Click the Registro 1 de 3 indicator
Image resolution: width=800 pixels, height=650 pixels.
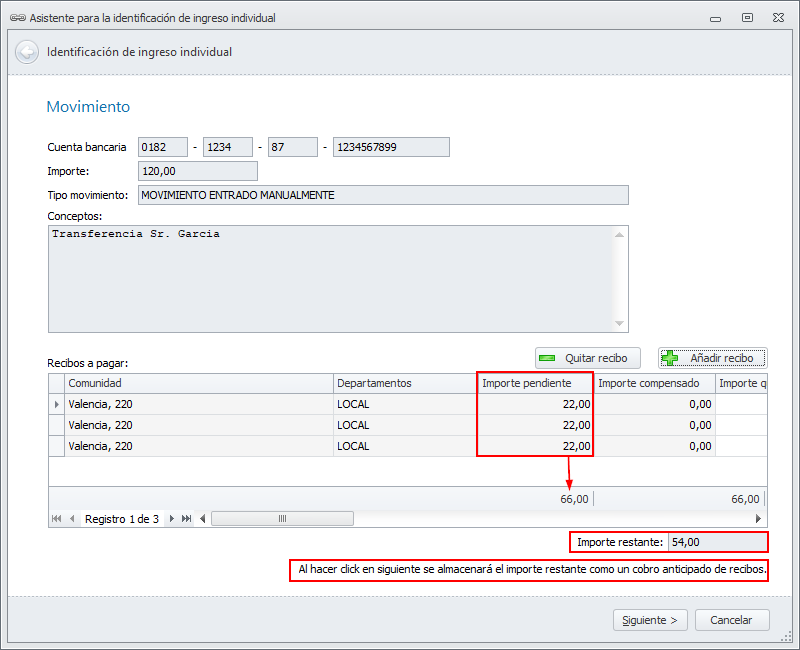(x=122, y=519)
